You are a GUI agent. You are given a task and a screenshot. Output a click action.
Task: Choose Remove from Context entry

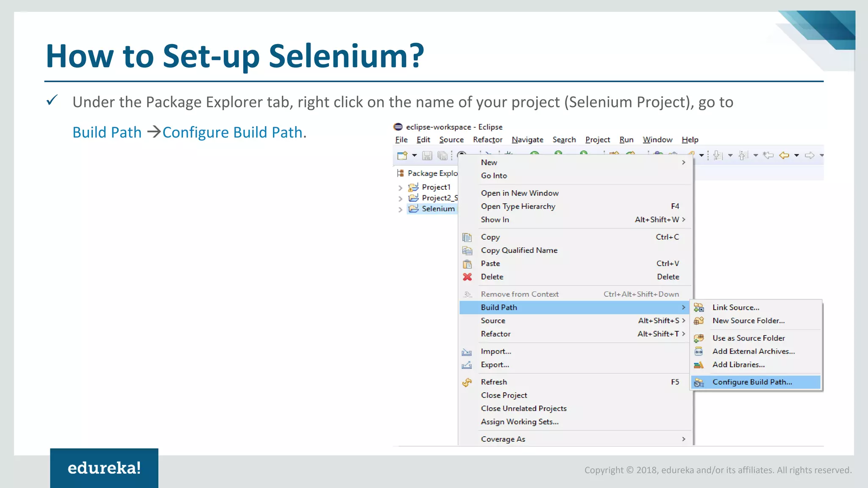pyautogui.click(x=576, y=294)
